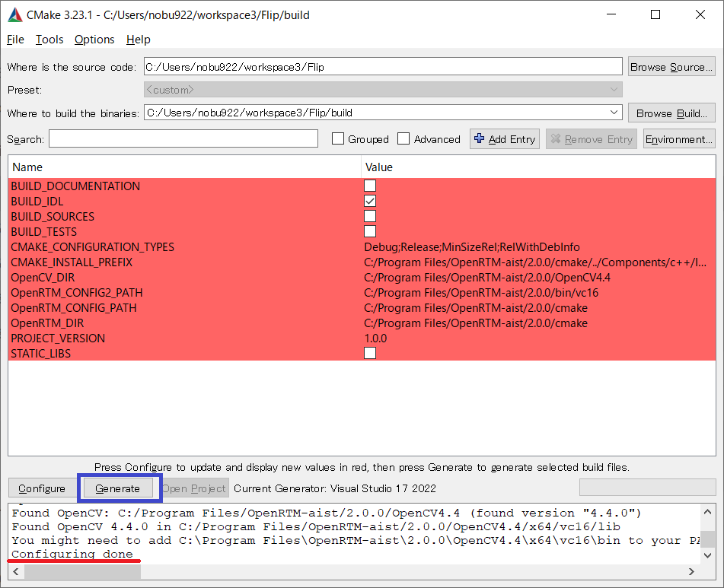Click the 'You might need to add' log line
This screenshot has width=724, height=588.
point(356,541)
